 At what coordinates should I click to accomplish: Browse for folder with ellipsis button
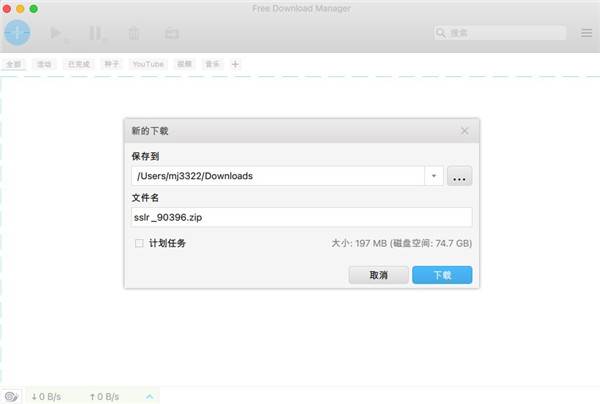click(x=460, y=177)
